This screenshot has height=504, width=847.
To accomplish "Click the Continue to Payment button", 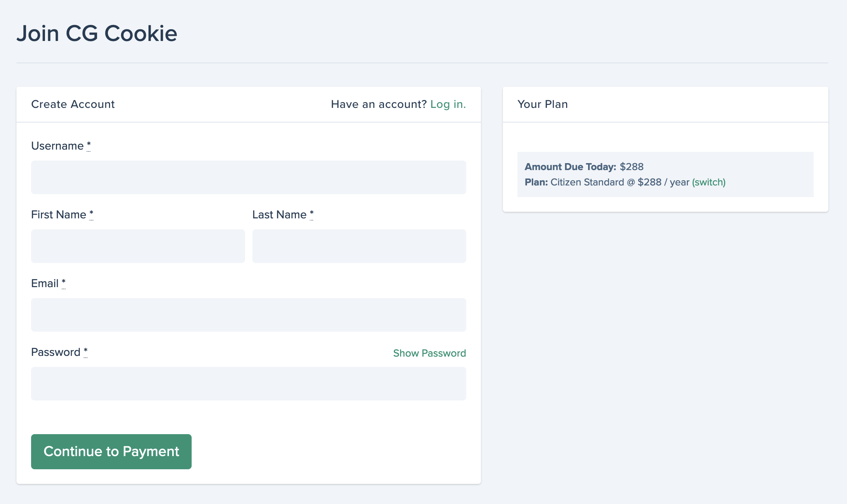I will (x=111, y=452).
